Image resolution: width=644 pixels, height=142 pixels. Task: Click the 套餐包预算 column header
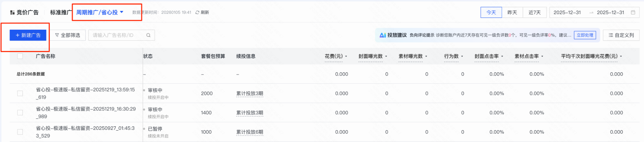click(x=213, y=56)
